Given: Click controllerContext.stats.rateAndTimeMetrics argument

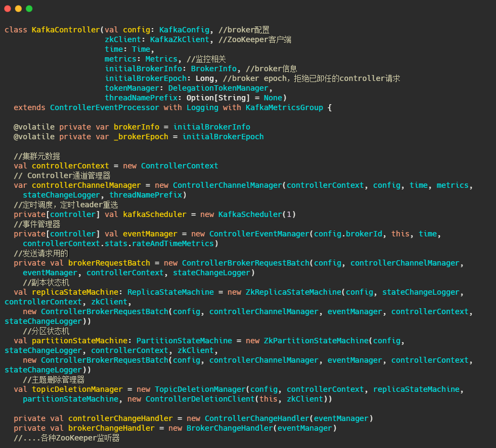Looking at the screenshot, I should coord(118,243).
